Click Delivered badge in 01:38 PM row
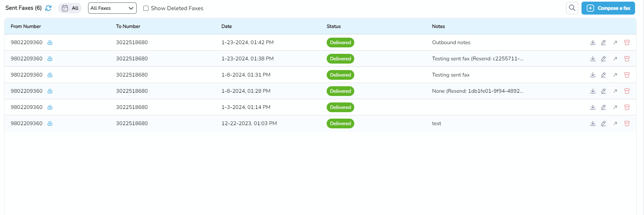This screenshot has height=215, width=644. coord(340,59)
